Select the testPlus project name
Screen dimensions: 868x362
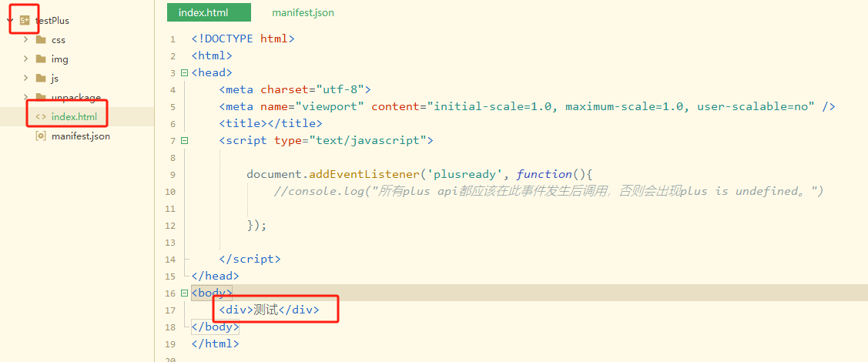point(52,21)
